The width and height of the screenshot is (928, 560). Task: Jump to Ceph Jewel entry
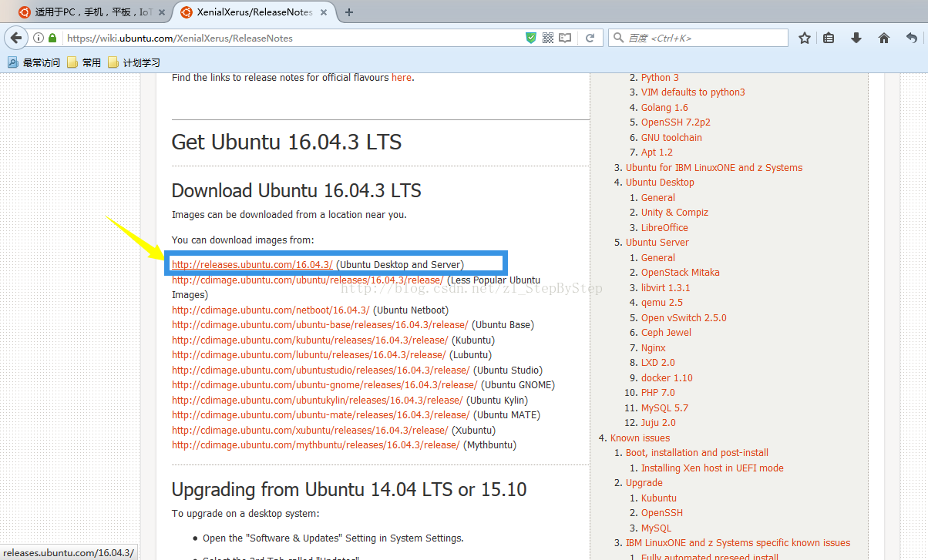[666, 332]
